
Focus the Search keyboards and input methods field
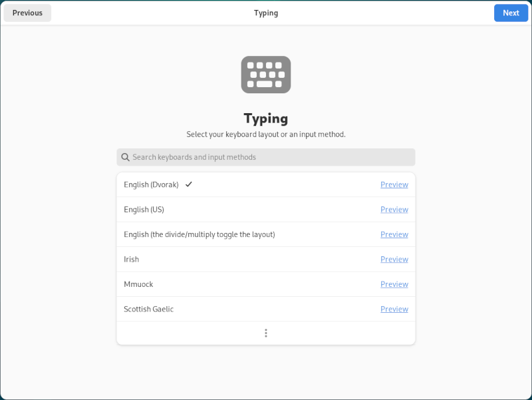coord(265,157)
